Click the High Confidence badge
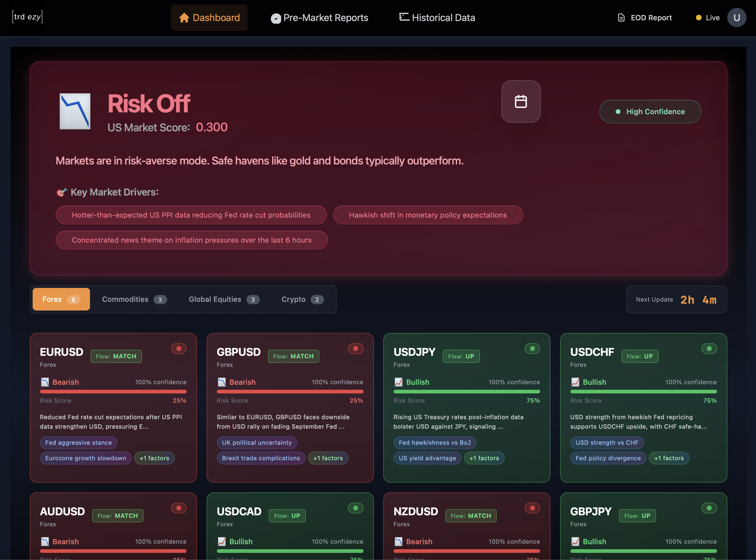 point(650,111)
